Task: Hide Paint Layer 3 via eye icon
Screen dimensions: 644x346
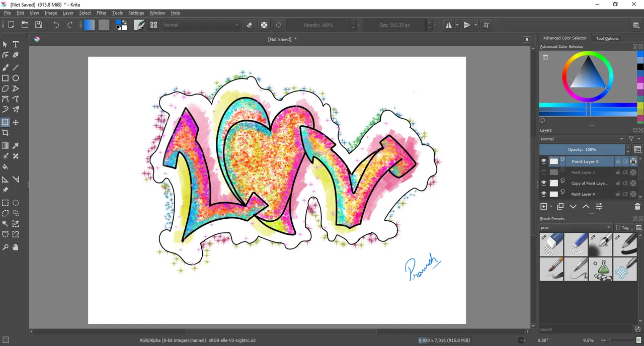Action: tap(543, 161)
